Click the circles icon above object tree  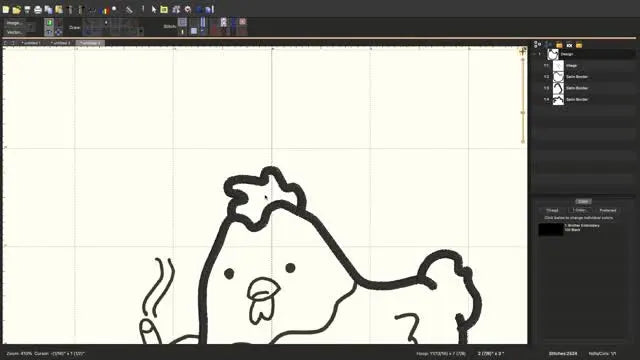pos(538,45)
